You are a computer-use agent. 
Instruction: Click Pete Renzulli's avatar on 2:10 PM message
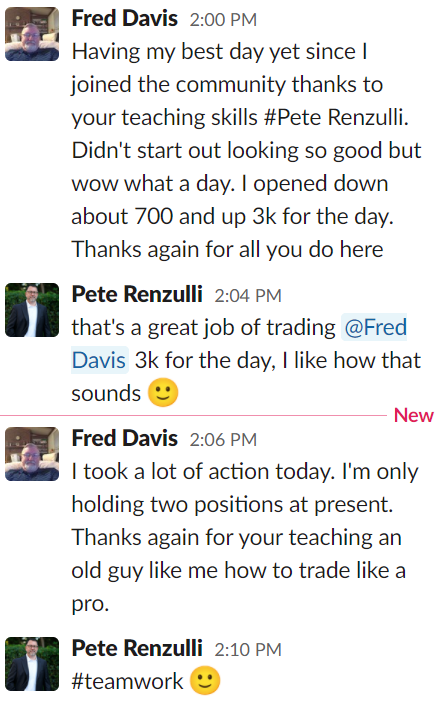pyautogui.click(x=32, y=664)
